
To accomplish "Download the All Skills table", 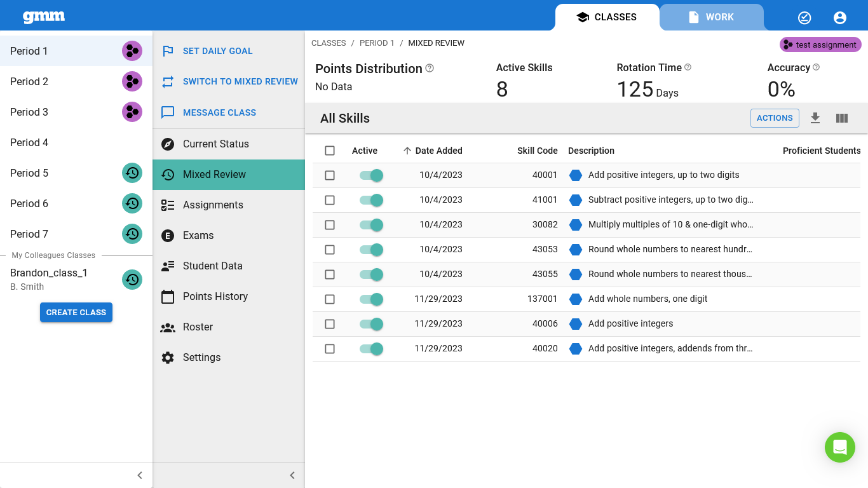I will pyautogui.click(x=815, y=118).
